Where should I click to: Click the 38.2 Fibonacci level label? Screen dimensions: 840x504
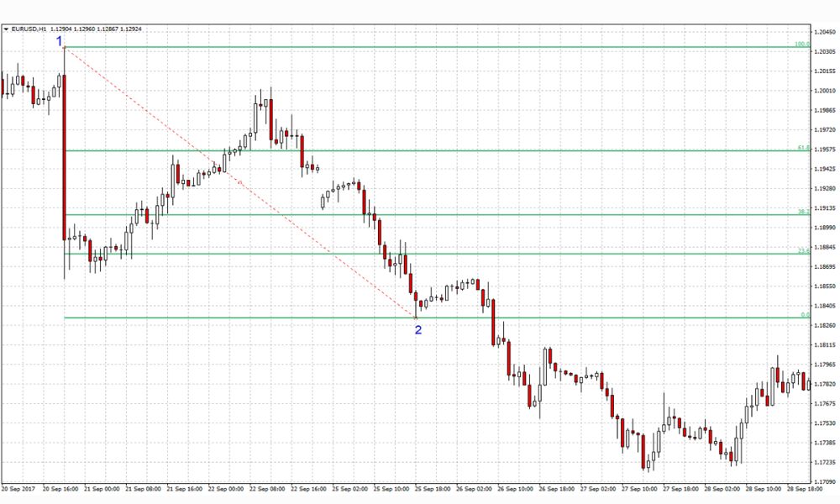point(803,212)
